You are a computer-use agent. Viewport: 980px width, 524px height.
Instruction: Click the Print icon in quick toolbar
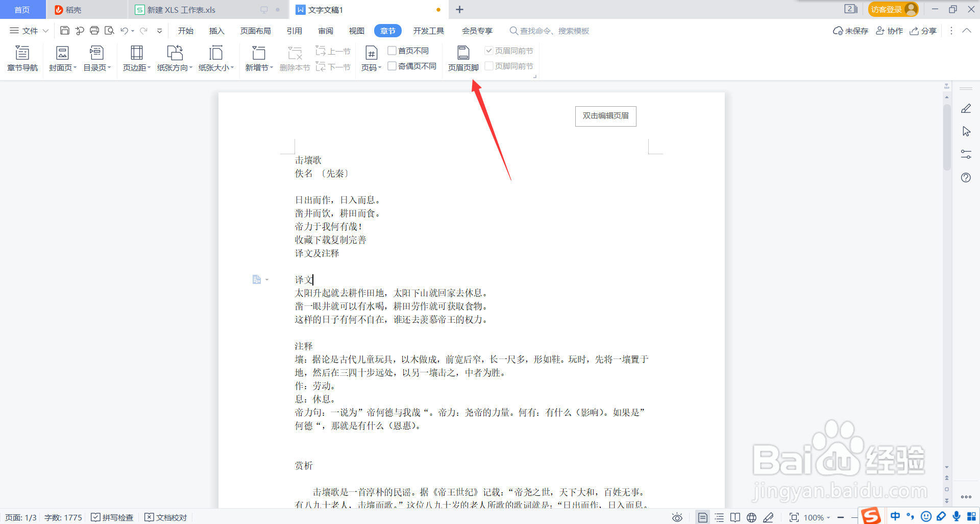coord(94,31)
